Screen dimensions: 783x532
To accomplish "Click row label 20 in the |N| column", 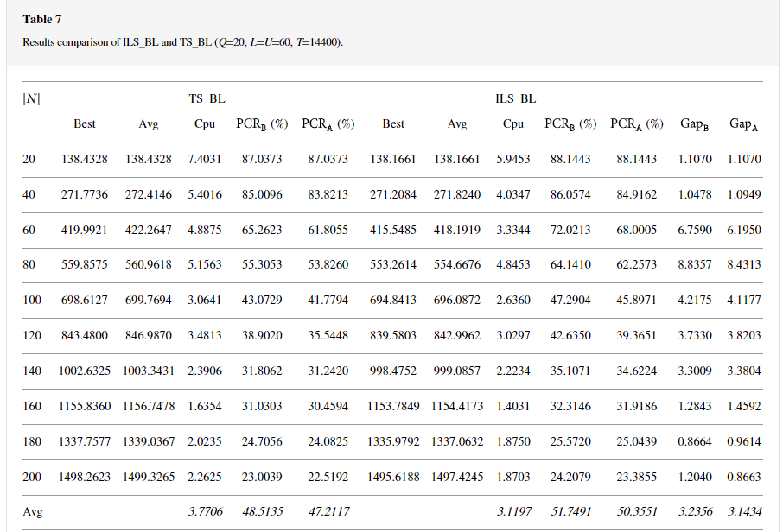I will 29,159.
